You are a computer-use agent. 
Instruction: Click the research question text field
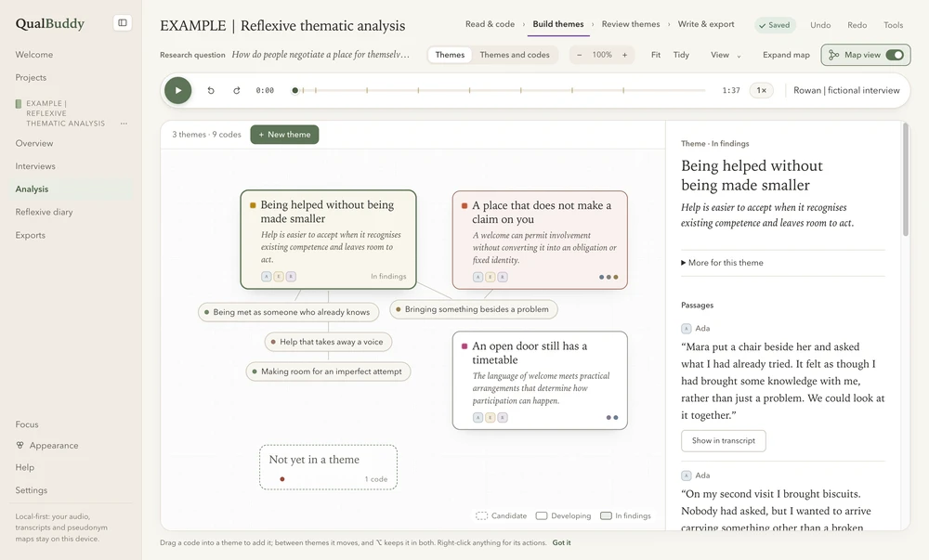tap(321, 55)
